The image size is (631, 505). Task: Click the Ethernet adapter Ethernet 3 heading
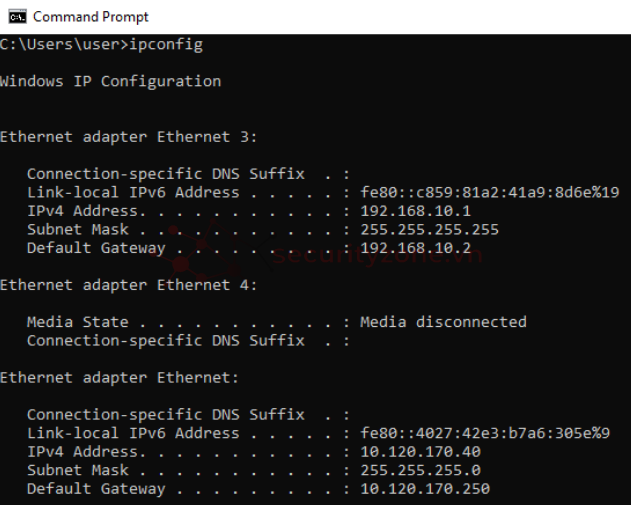click(x=128, y=137)
